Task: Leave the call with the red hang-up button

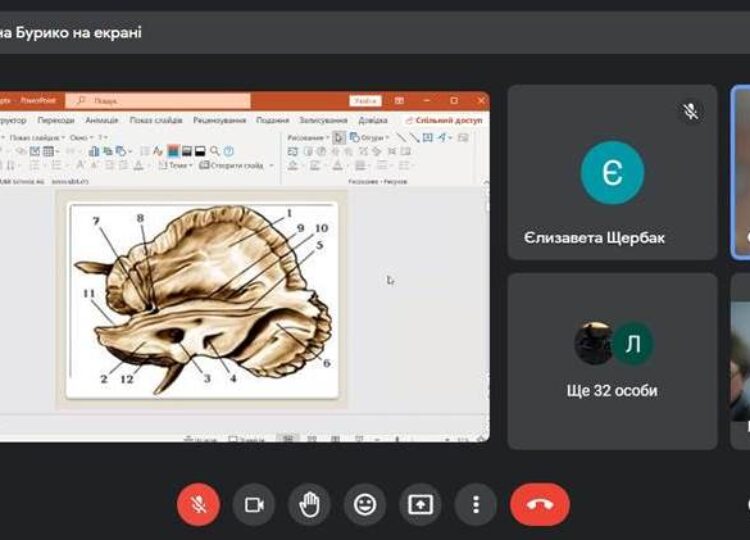Action: 540,504
